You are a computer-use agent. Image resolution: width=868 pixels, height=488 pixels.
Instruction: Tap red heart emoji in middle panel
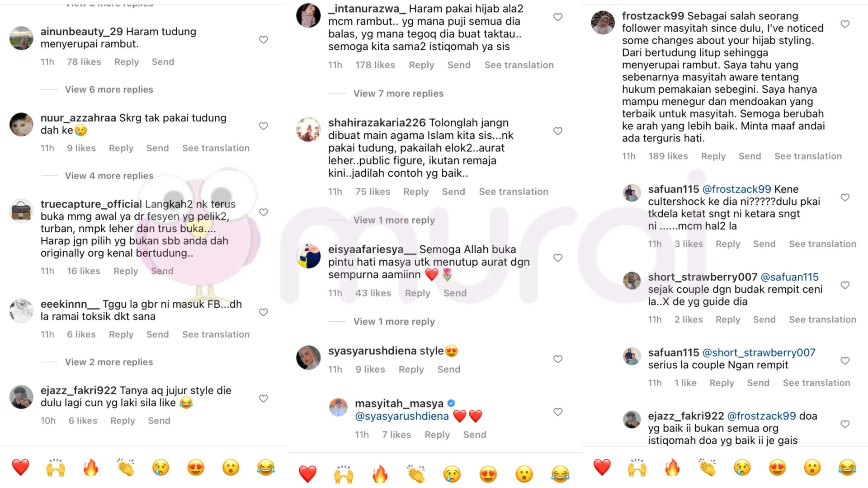pos(307,474)
